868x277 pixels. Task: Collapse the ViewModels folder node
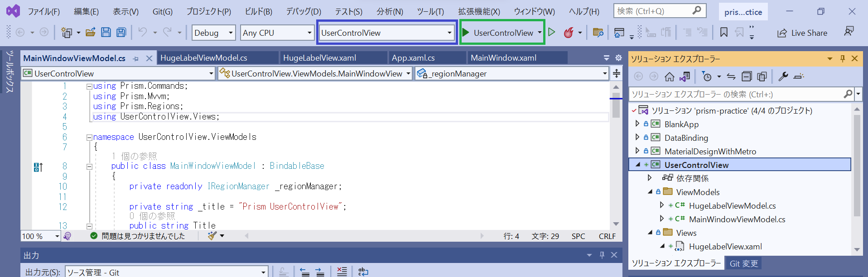coord(650,192)
